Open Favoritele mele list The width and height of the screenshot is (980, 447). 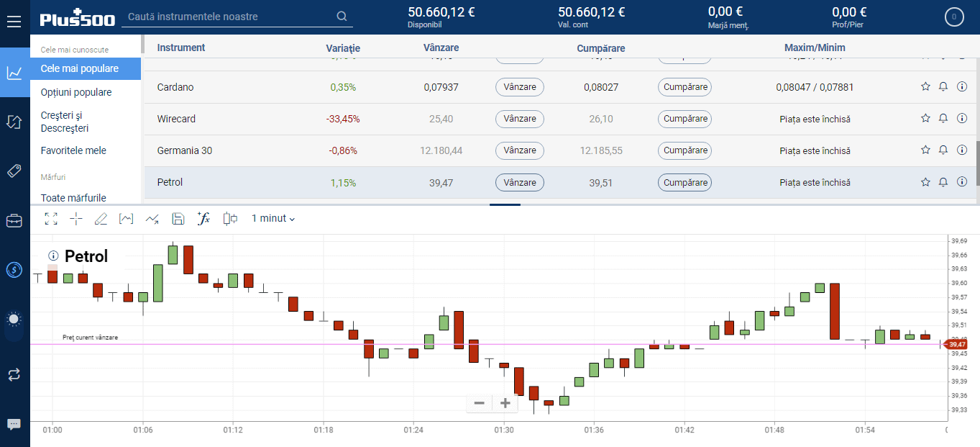click(73, 150)
